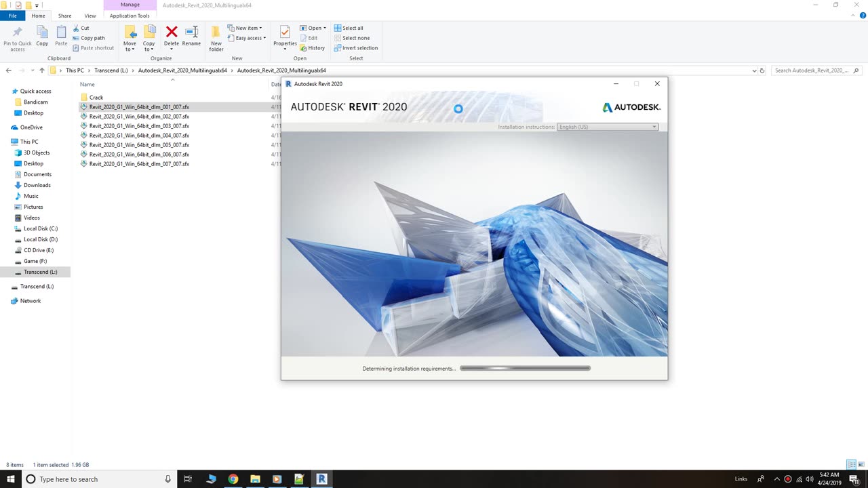The height and width of the screenshot is (488, 868).
Task: Click Select none command
Action: (x=352, y=38)
